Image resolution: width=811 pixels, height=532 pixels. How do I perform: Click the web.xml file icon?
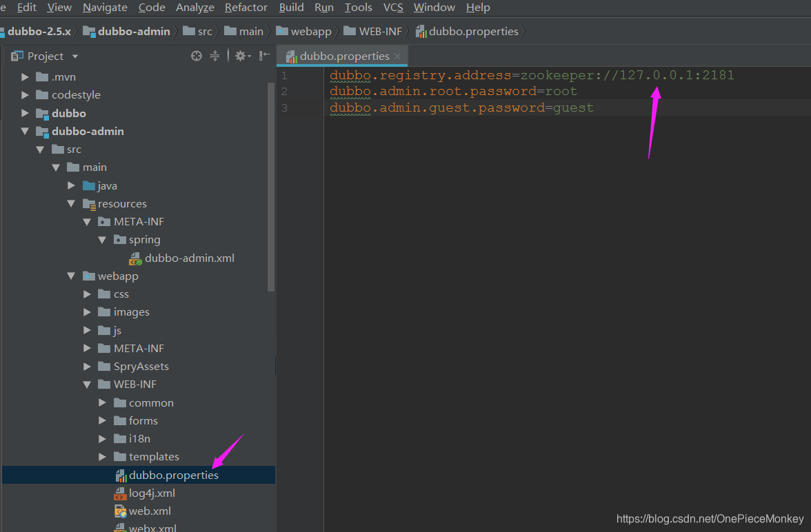pyautogui.click(x=120, y=511)
